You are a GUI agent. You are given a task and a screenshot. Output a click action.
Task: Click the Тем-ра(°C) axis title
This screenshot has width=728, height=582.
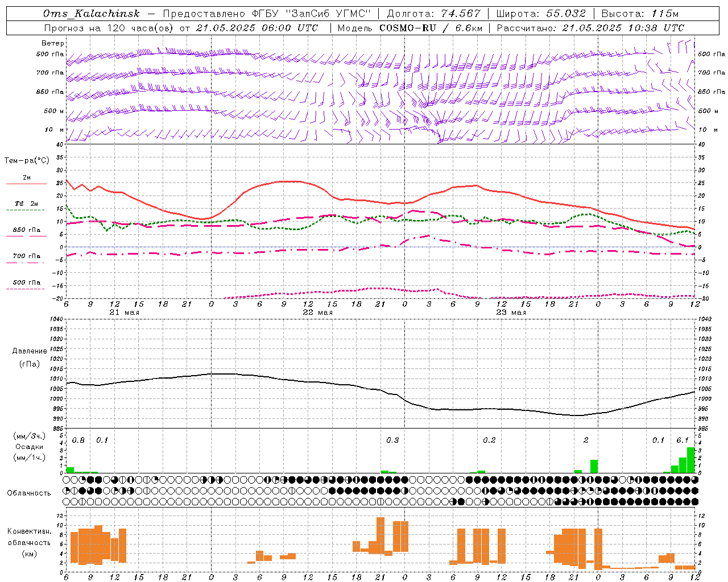(27, 161)
